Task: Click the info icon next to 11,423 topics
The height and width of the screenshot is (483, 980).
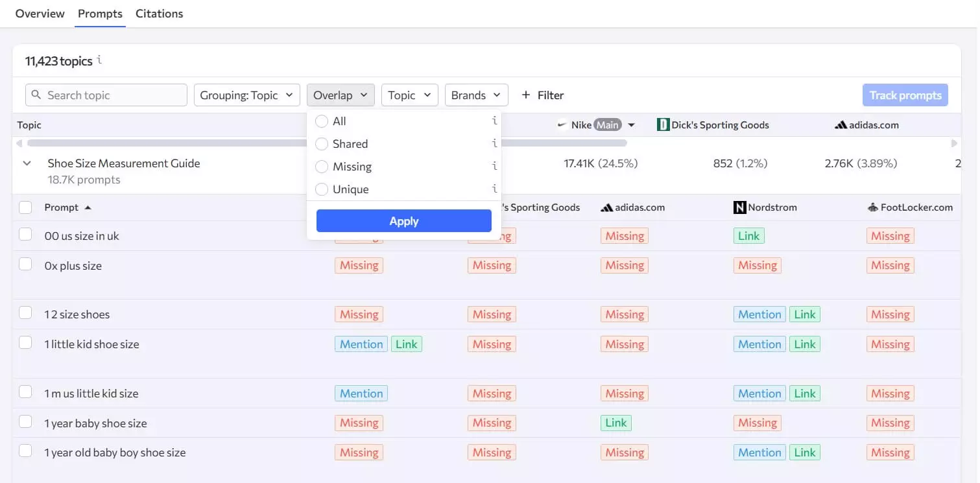Action: coord(99,60)
